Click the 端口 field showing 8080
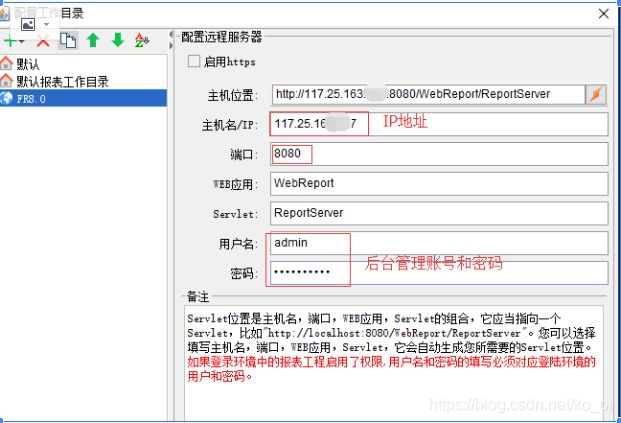 [x=439, y=154]
